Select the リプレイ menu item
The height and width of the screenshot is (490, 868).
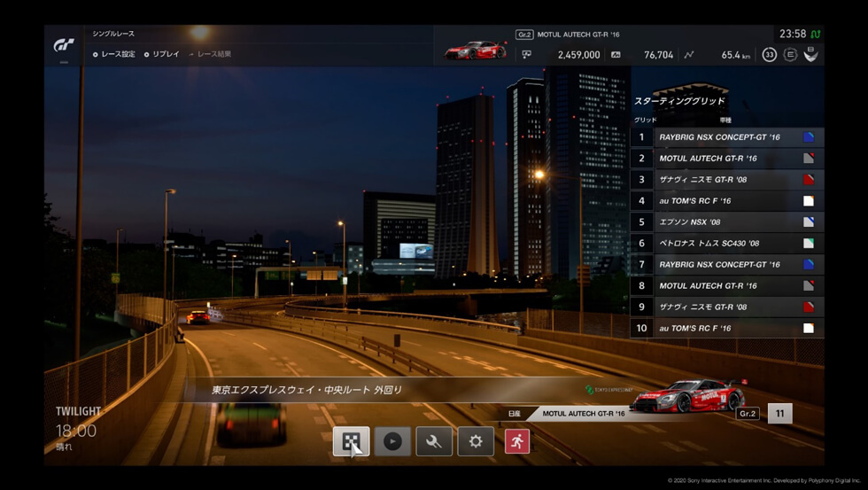[161, 54]
